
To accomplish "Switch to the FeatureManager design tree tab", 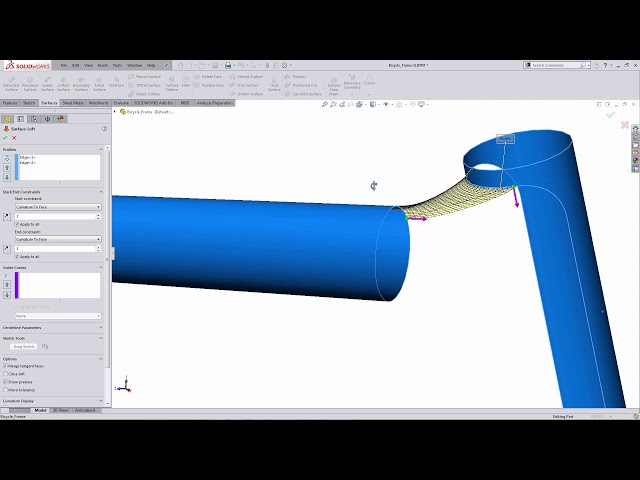I will (7, 119).
